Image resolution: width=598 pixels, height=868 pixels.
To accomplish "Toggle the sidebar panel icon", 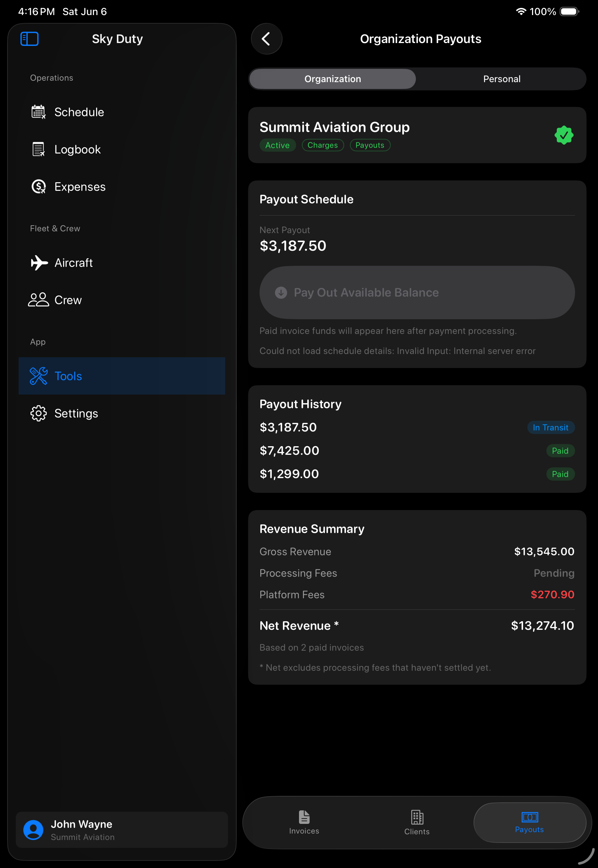I will [29, 39].
